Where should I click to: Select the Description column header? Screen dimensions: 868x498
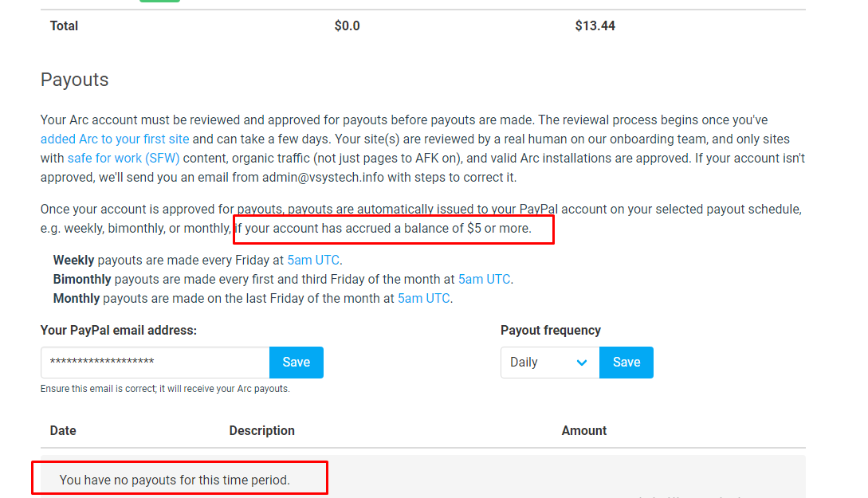[x=261, y=430]
